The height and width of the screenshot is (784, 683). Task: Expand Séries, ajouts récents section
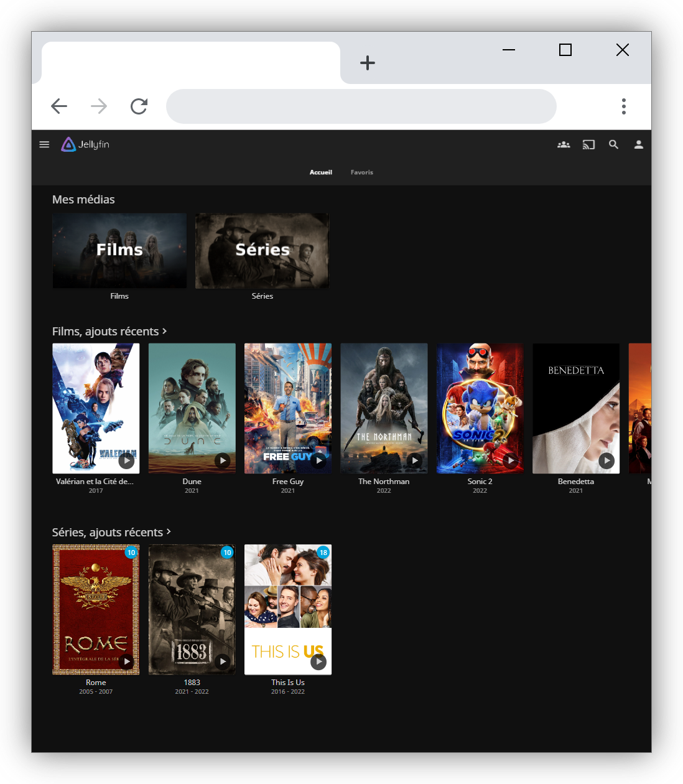click(x=111, y=533)
